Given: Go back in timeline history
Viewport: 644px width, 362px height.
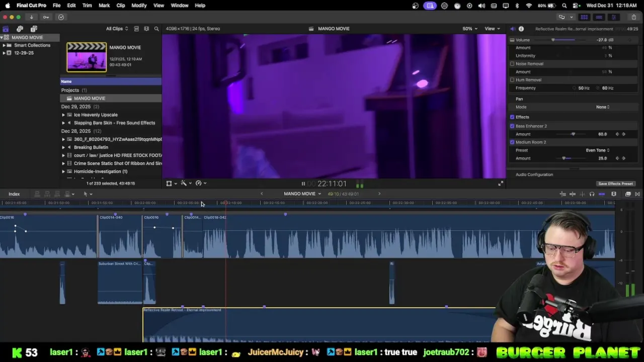Looking at the screenshot, I should pos(262,194).
